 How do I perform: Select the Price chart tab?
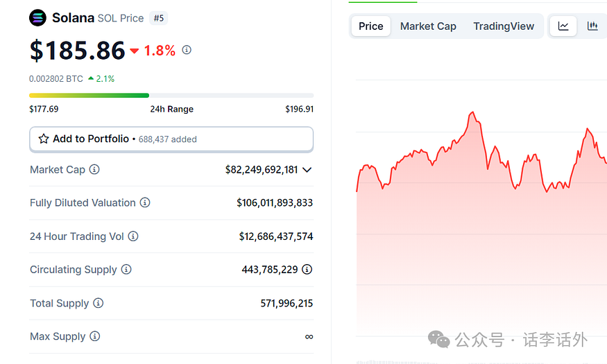(x=370, y=26)
